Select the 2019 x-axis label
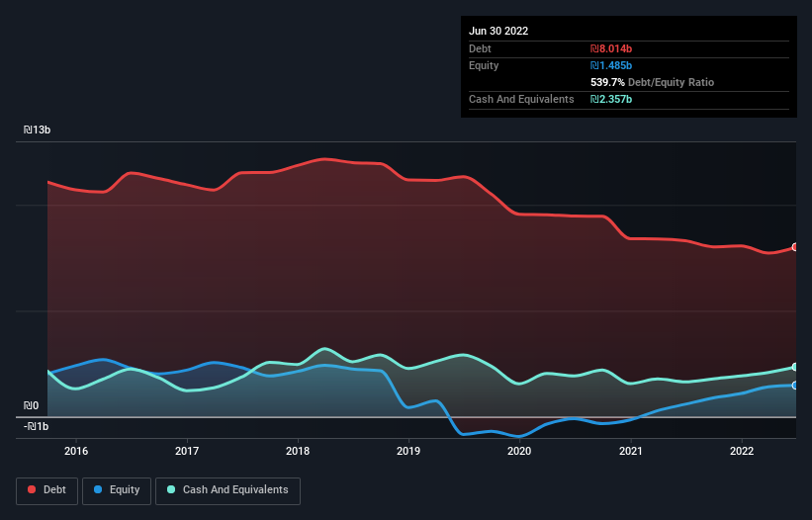The width and height of the screenshot is (812, 520). 408,451
